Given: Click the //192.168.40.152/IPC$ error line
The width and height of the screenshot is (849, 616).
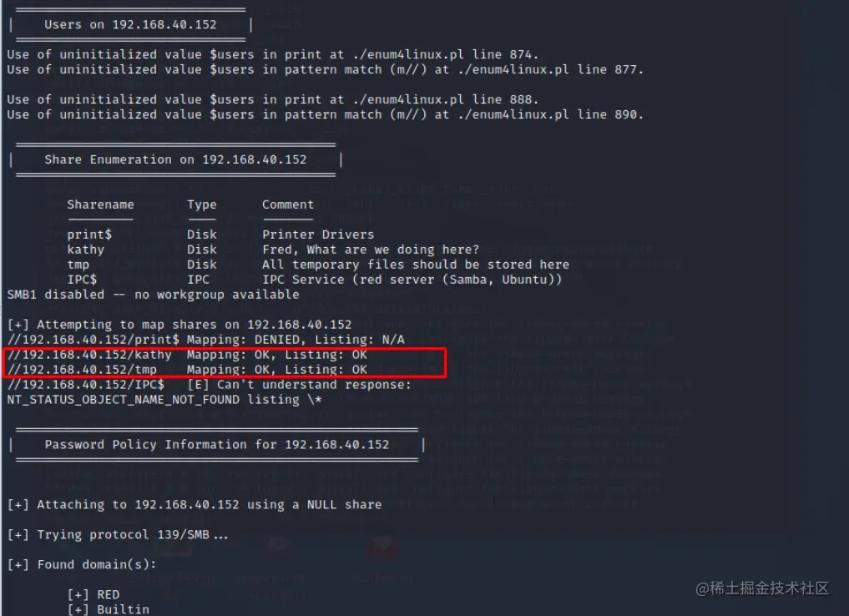Looking at the screenshot, I should [209, 384].
